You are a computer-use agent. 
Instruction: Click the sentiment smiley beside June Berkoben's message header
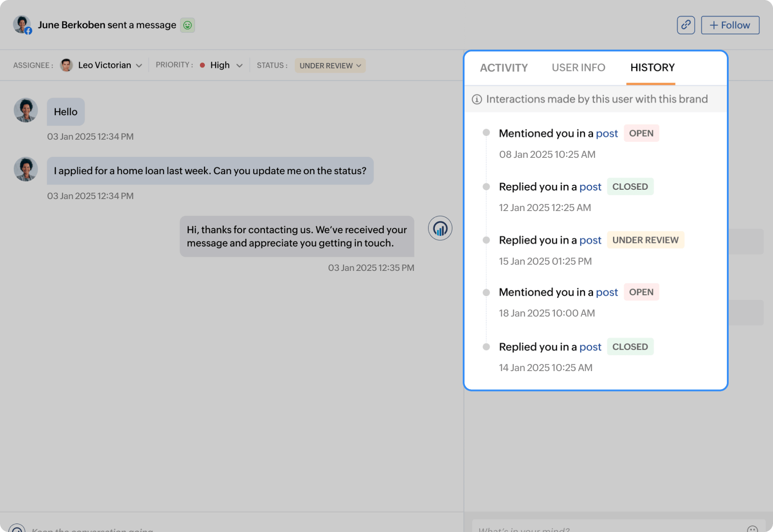(x=188, y=25)
